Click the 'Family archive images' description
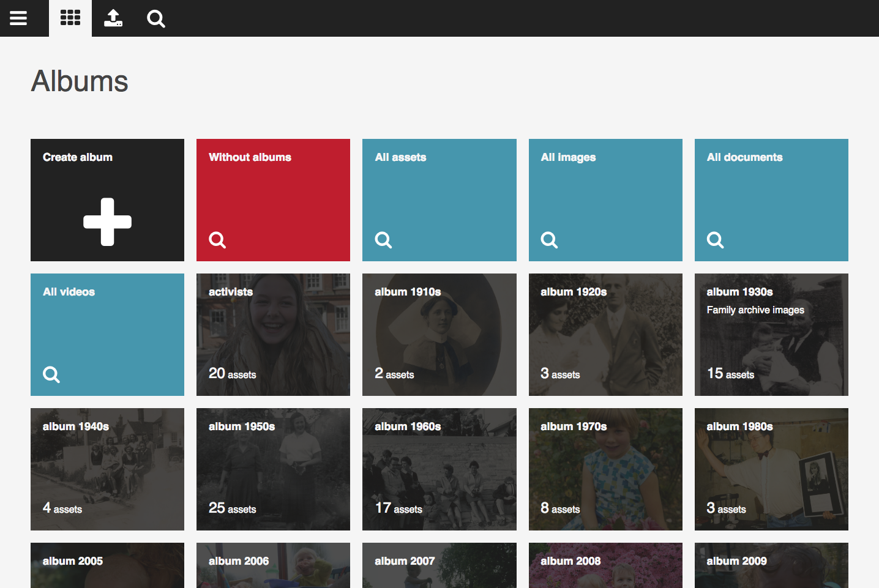The height and width of the screenshot is (588, 879). [755, 310]
